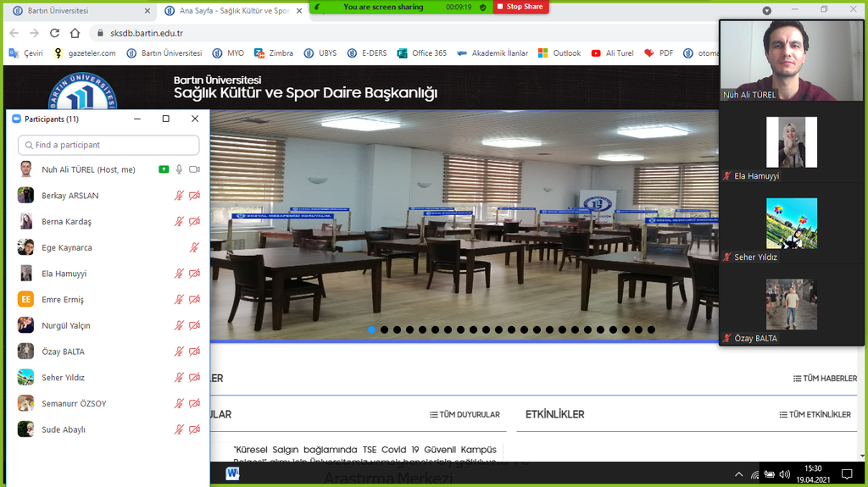Open Word from the taskbar
Screen dimensions: 868x487
tap(232, 473)
